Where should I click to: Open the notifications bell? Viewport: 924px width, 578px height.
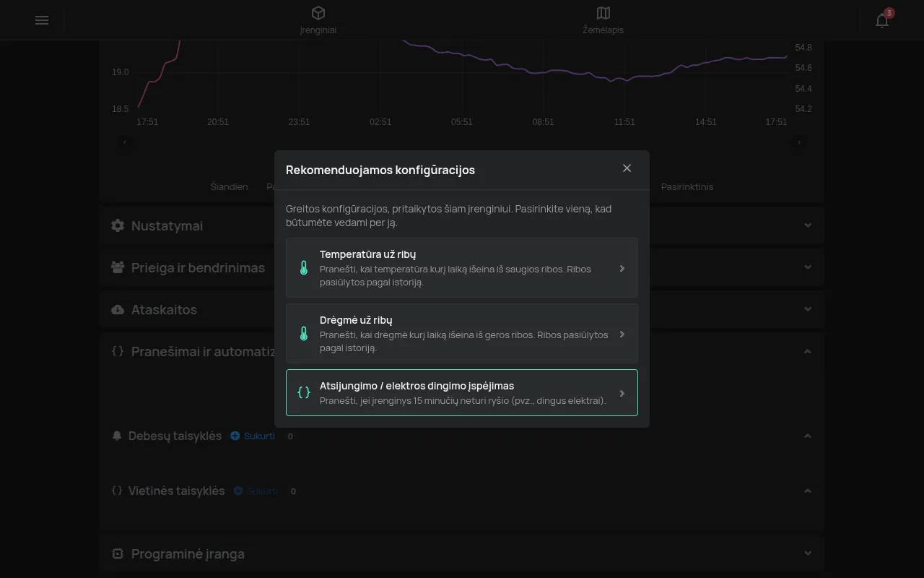(x=882, y=20)
